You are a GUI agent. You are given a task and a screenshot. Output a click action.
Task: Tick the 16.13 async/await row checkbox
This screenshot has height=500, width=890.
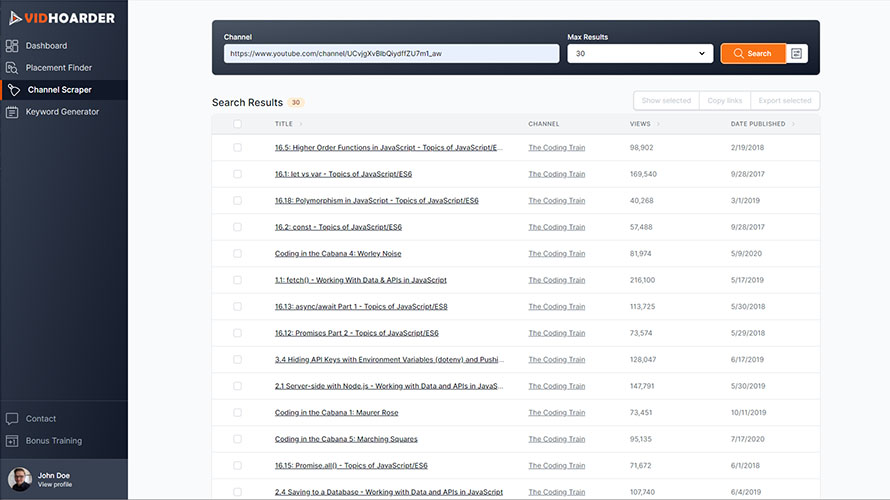pyautogui.click(x=237, y=306)
